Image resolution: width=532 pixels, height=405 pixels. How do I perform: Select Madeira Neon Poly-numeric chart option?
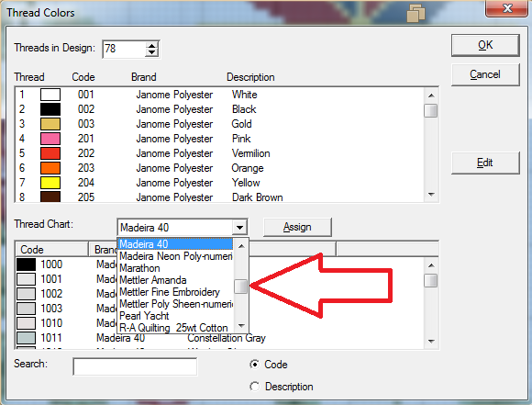pyautogui.click(x=175, y=256)
